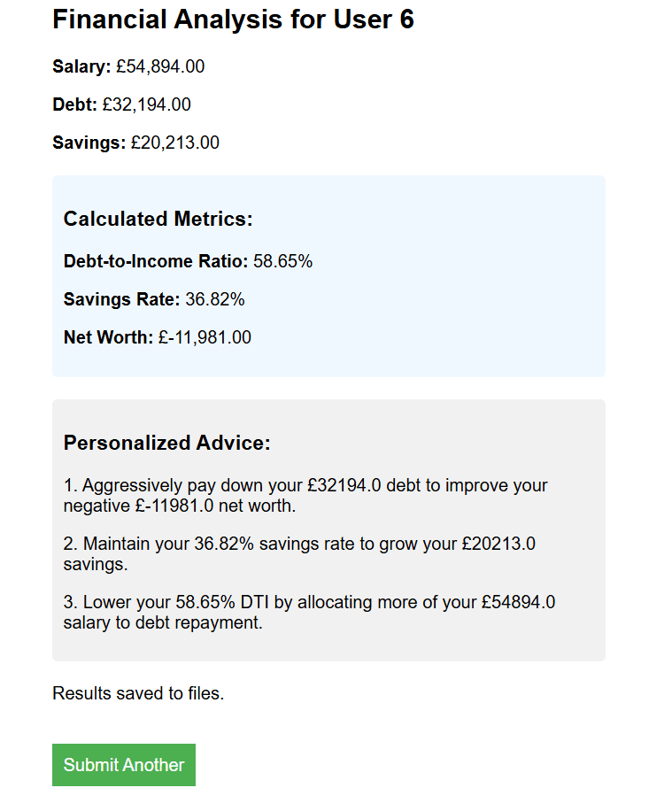Click the Personalized Advice heading

click(x=166, y=443)
